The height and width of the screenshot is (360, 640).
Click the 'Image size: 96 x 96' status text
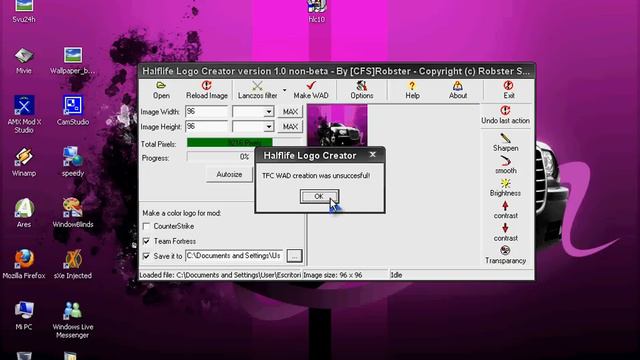pos(333,275)
